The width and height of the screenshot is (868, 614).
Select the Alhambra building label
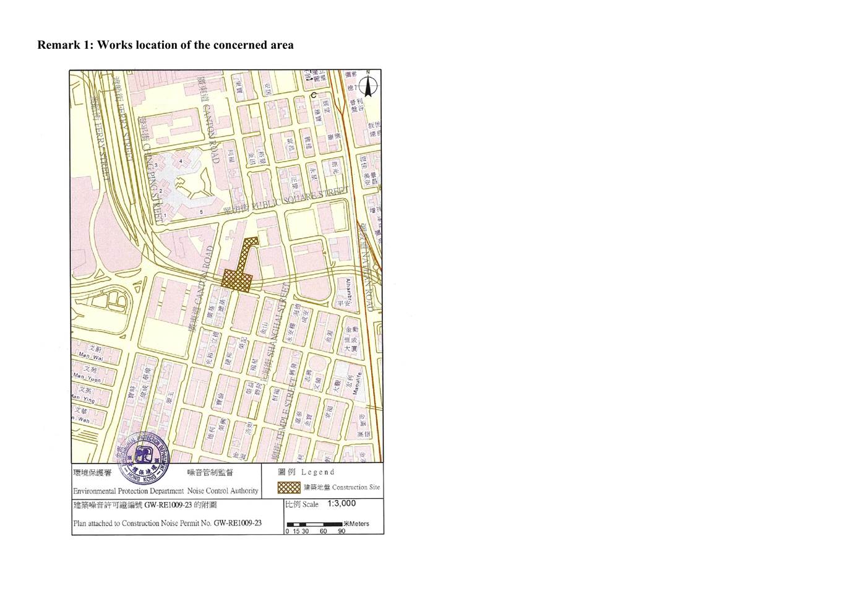[x=348, y=290]
